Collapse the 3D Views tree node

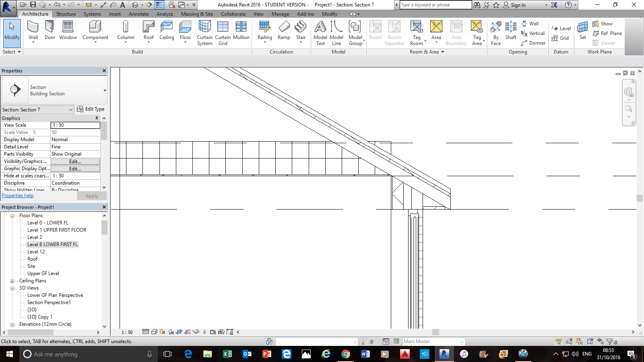(12, 288)
